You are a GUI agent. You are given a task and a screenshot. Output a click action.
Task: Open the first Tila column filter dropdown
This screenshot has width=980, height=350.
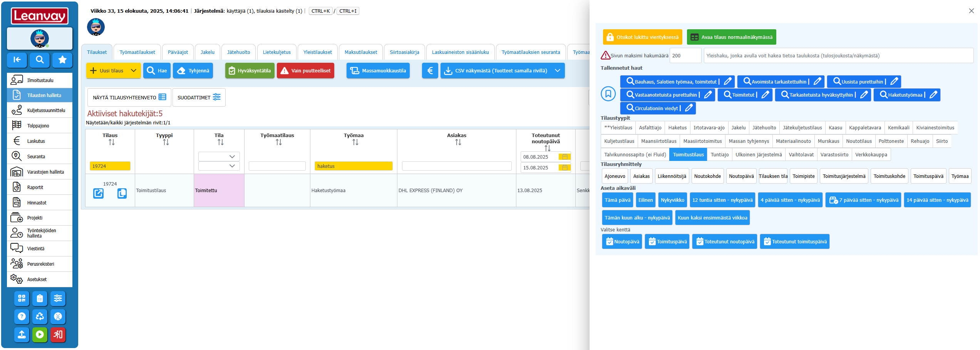219,156
